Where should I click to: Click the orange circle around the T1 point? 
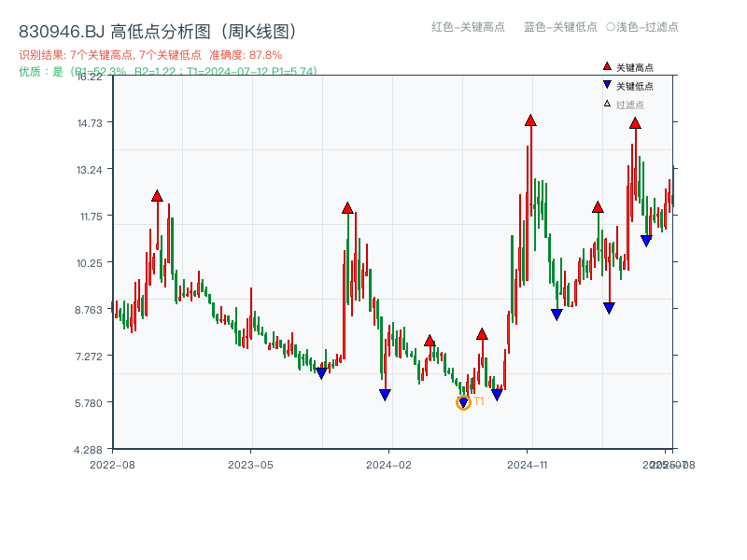pos(463,402)
